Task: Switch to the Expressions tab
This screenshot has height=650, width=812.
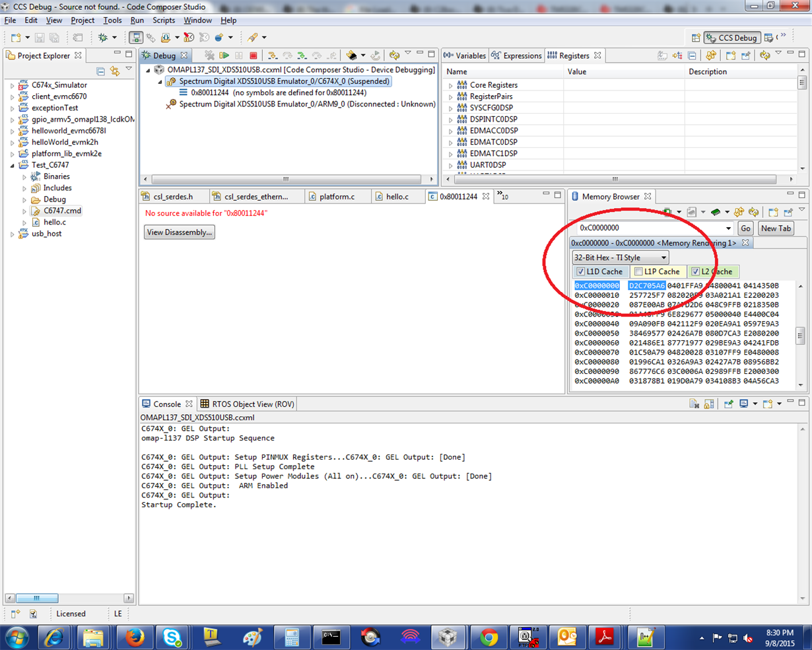Action: pos(517,55)
